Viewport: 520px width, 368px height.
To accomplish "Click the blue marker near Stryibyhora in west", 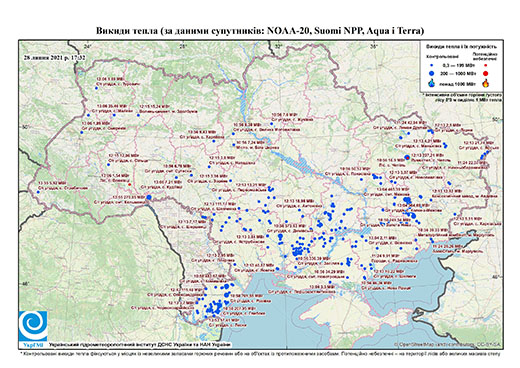I will [38, 192].
